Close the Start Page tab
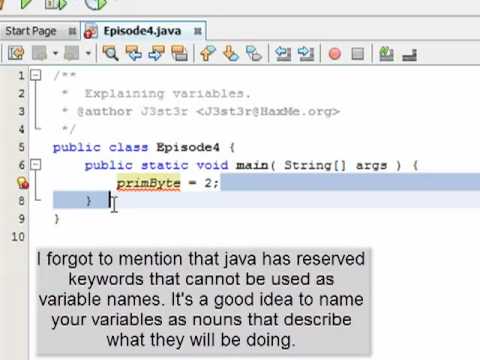This screenshot has width=480, height=360. [x=72, y=32]
